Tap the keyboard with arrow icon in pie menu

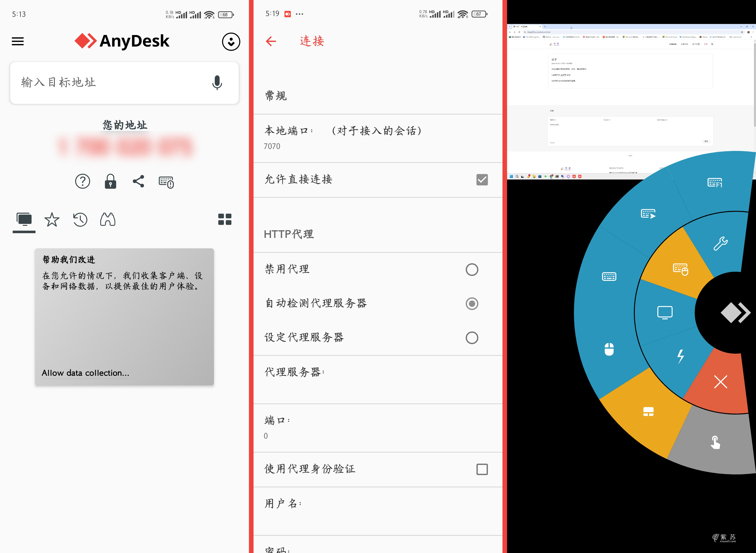tap(648, 214)
